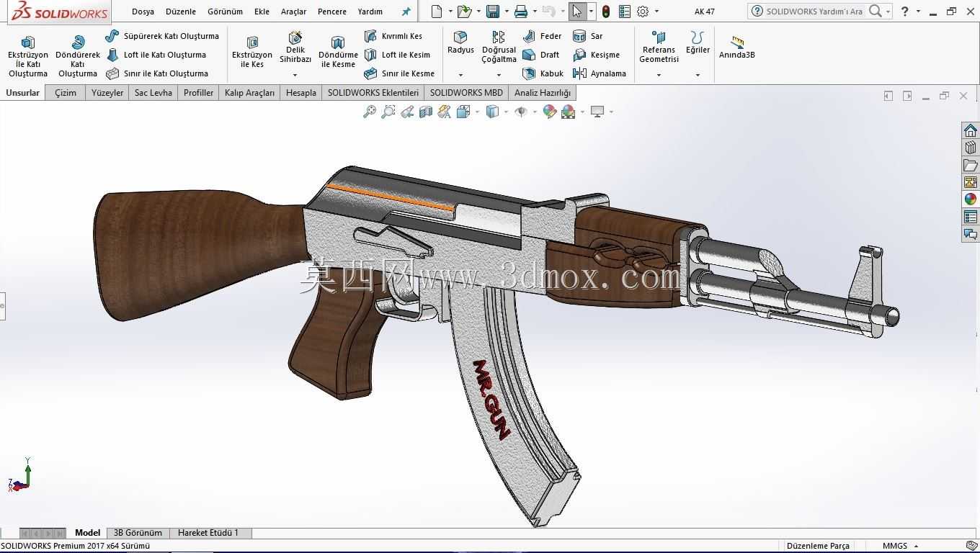
Task: Click Section View icon
Action: pyautogui.click(x=426, y=112)
